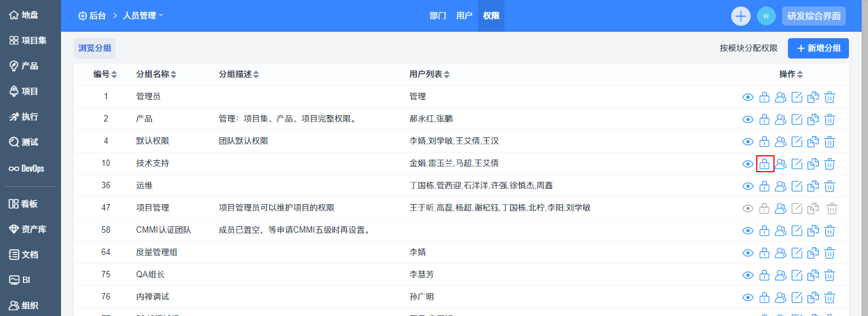The height and width of the screenshot is (316, 868).
Task: Copy the 默认权限 group
Action: tap(813, 142)
